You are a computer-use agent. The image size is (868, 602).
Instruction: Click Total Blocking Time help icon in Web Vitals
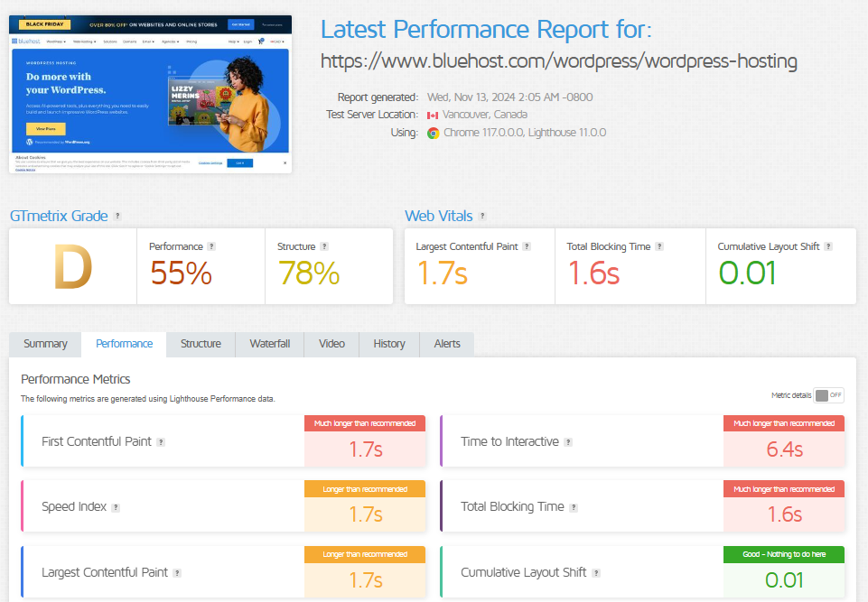[x=659, y=246]
